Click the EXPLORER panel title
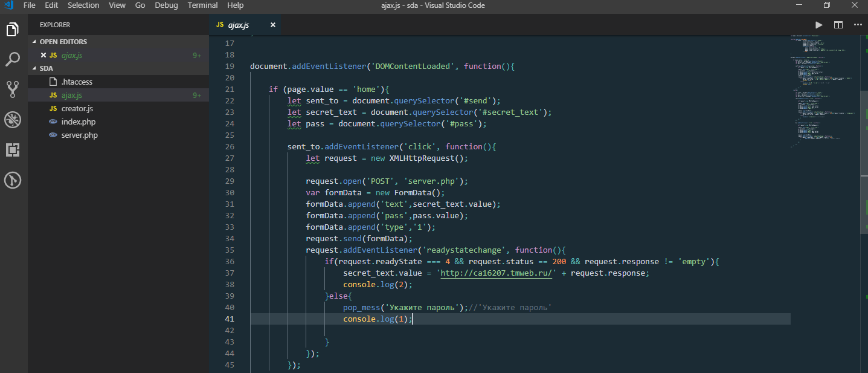868x373 pixels. [x=55, y=25]
